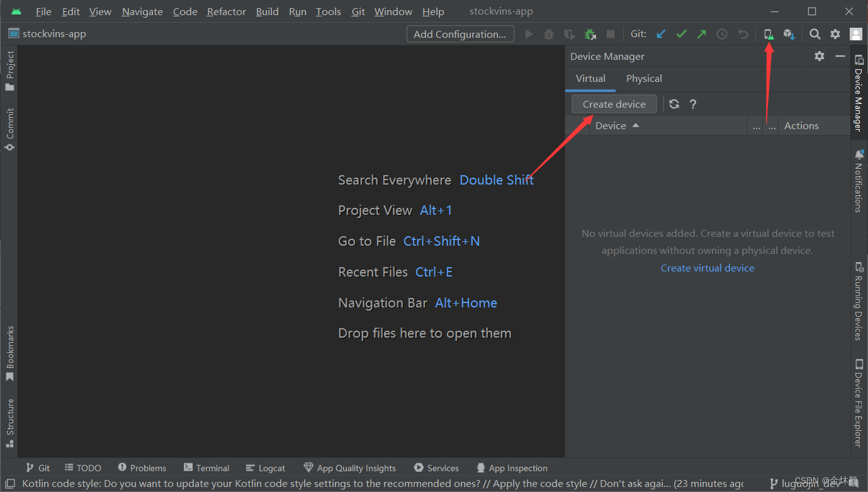The width and height of the screenshot is (868, 492).
Task: Open Services tool window
Action: point(436,468)
